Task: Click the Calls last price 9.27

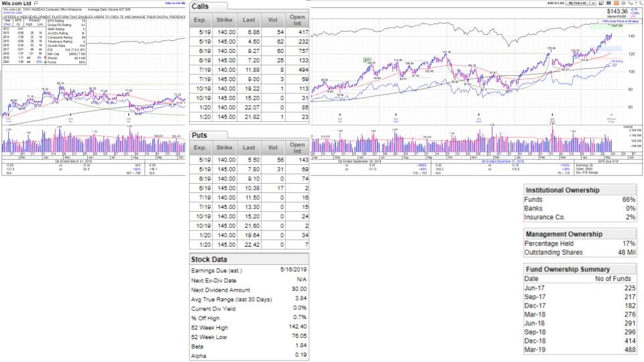Action: [254, 51]
